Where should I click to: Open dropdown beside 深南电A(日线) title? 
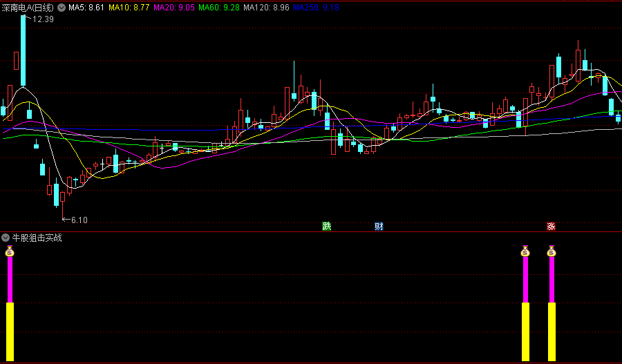[62, 7]
